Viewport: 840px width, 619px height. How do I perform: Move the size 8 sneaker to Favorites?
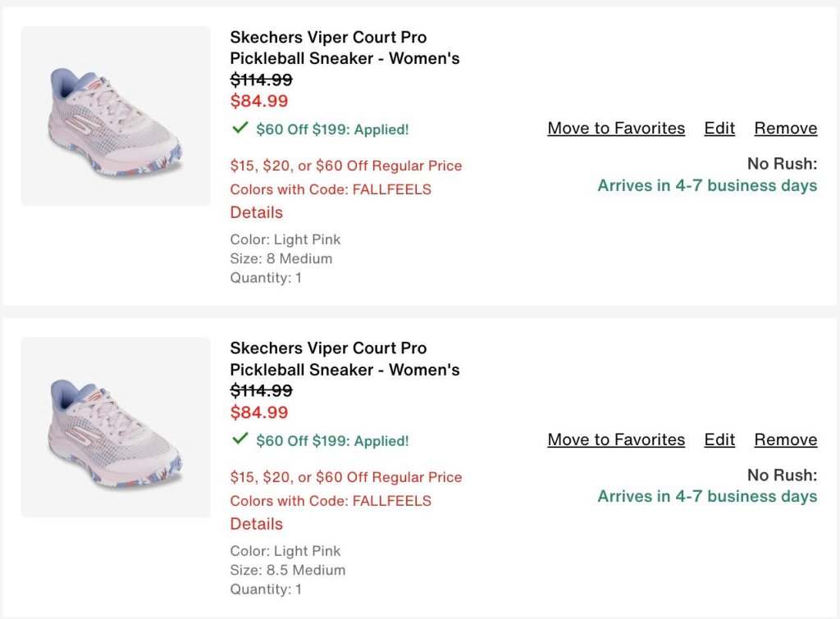[616, 128]
